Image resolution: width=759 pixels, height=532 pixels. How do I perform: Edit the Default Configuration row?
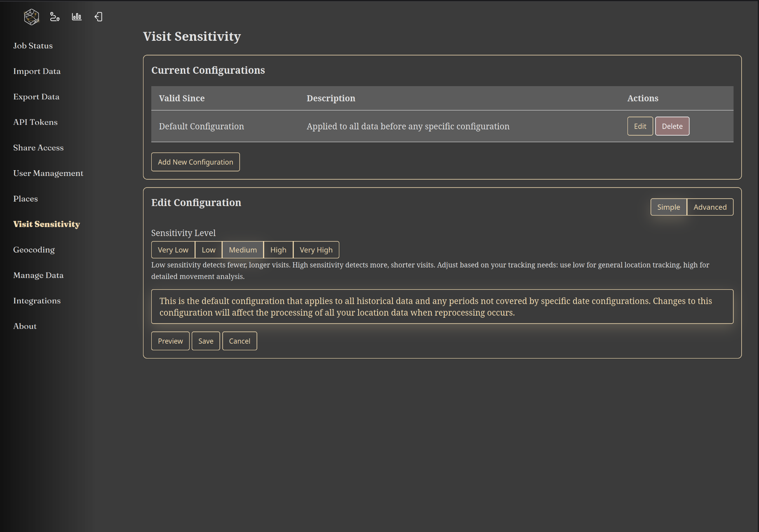[x=640, y=126]
